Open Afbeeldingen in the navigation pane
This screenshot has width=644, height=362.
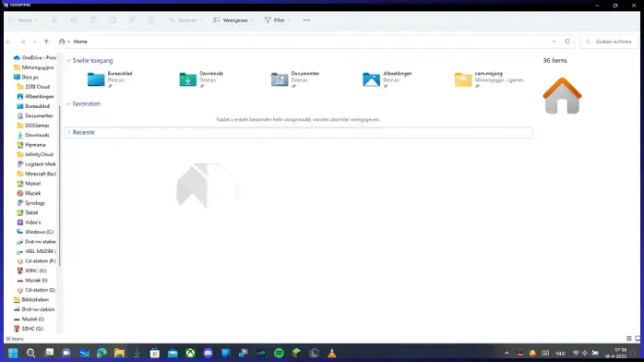tap(35, 97)
